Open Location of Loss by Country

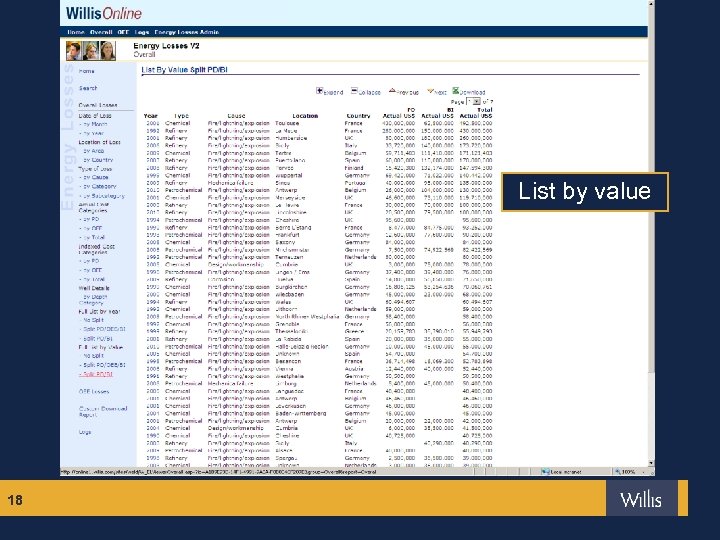[x=98, y=160]
